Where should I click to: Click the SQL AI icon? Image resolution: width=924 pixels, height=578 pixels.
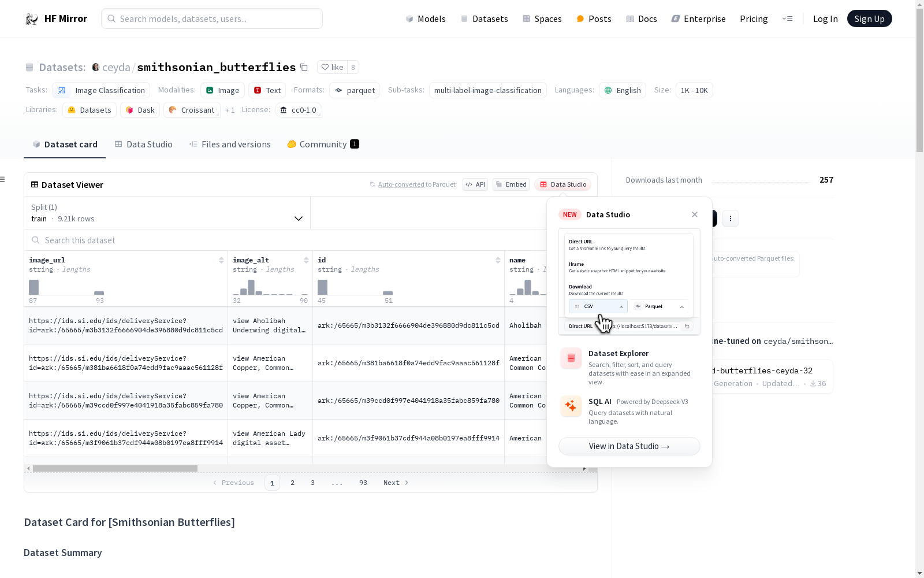coord(571,406)
